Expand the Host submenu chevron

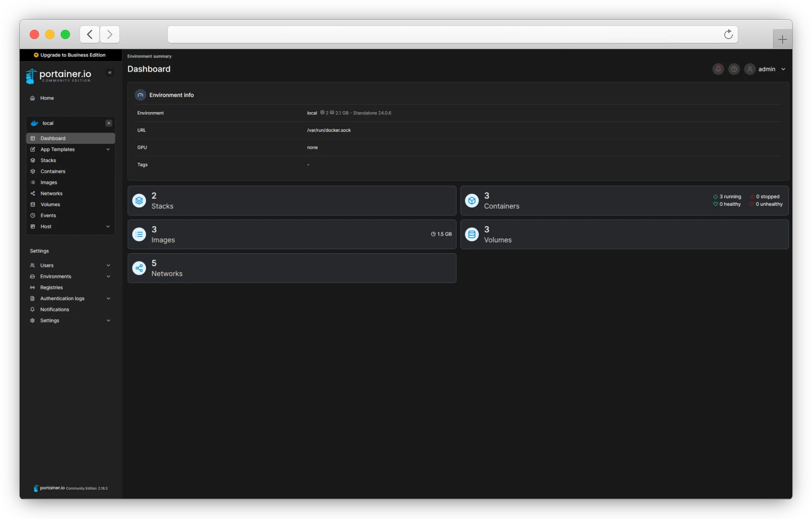(108, 227)
